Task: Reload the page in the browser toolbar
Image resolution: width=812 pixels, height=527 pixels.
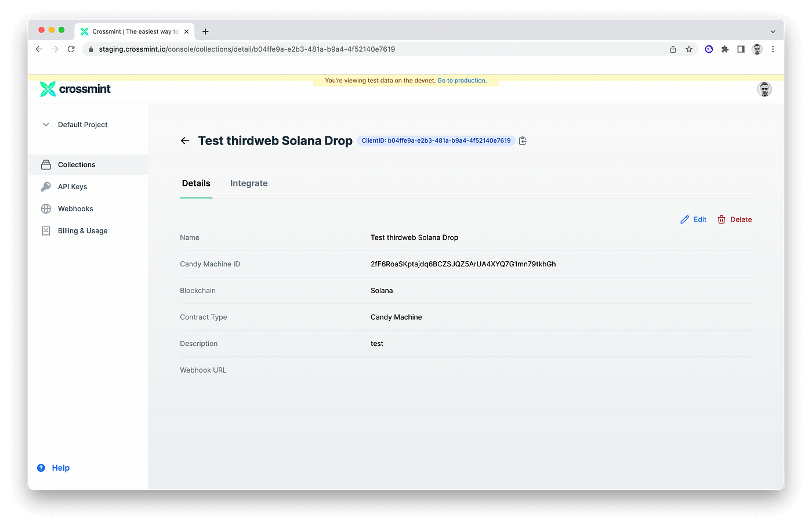Action: [71, 49]
